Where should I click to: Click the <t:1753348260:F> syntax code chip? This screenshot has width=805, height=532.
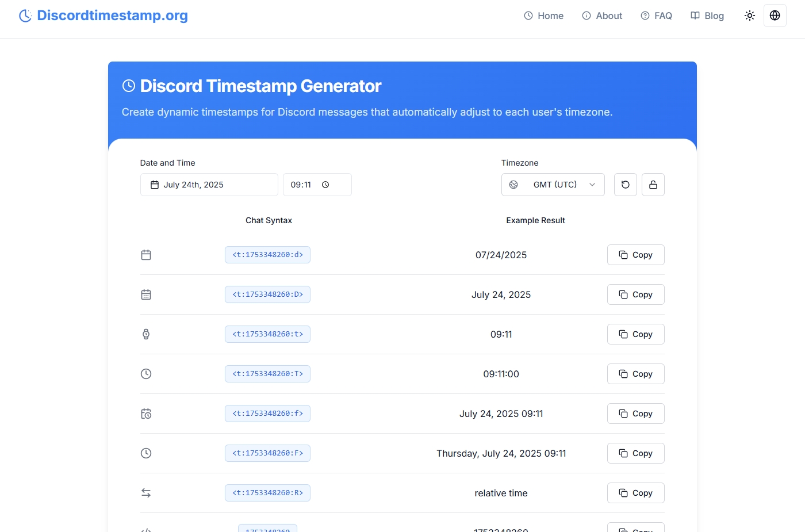point(267,453)
